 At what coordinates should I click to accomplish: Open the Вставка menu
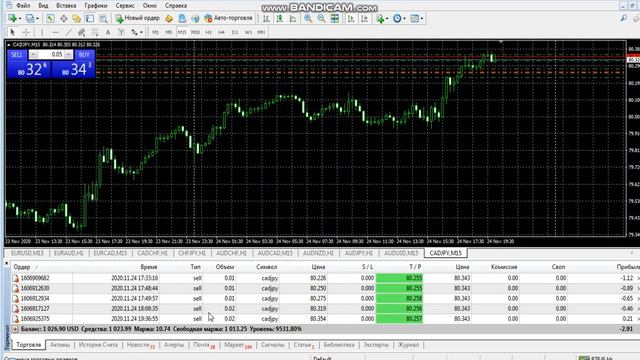pyautogui.click(x=66, y=6)
